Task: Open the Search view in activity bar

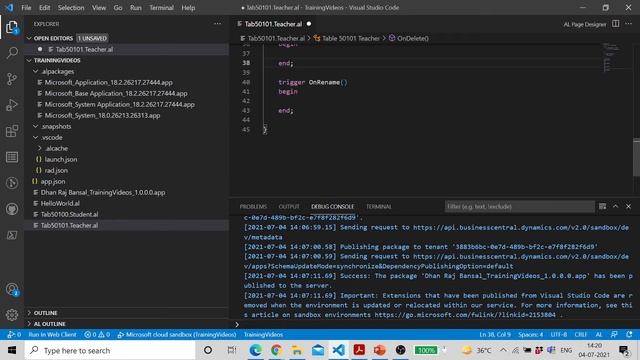Action: (12, 53)
